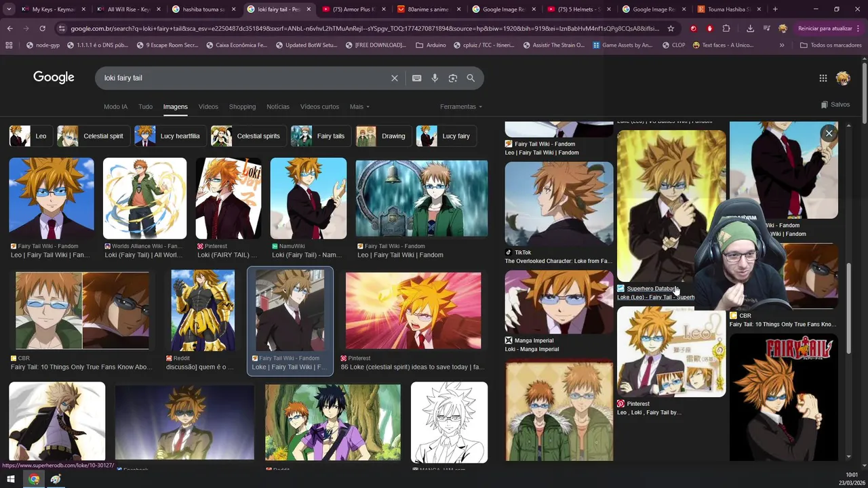The width and height of the screenshot is (868, 488).
Task: Open the Pinterest Leo, Loki, Fairy Tail thumbnail
Action: click(x=671, y=352)
